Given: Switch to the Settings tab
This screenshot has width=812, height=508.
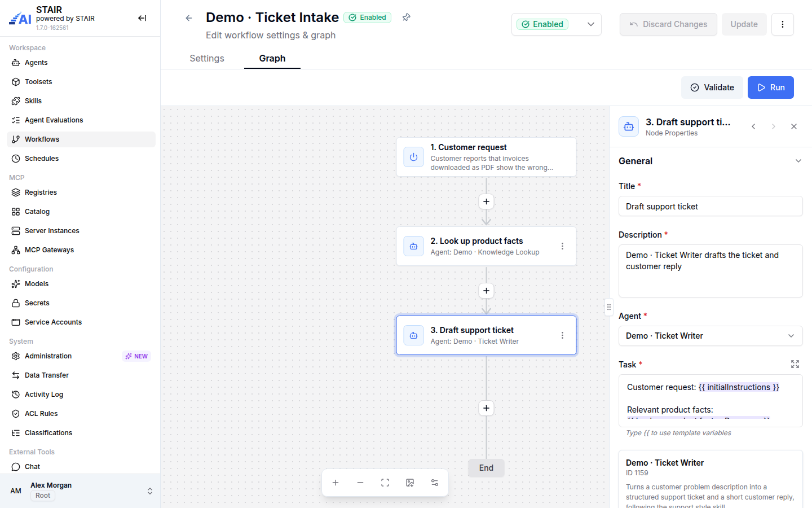Looking at the screenshot, I should click(207, 58).
